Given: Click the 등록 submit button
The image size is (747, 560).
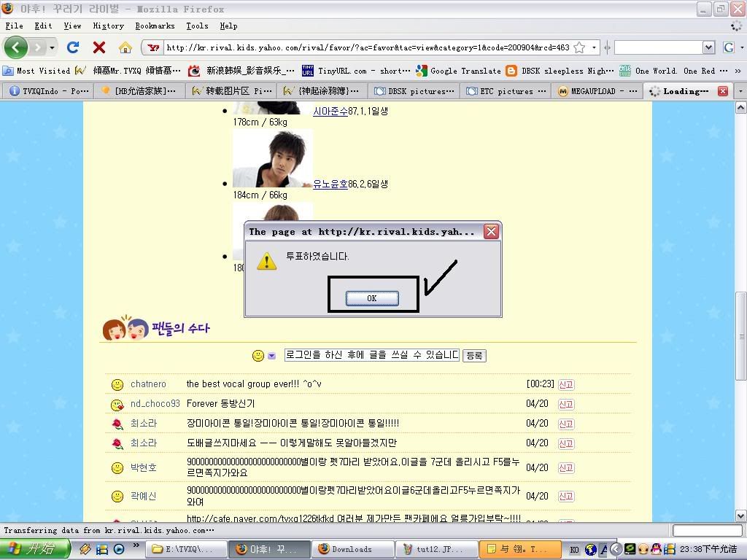Looking at the screenshot, I should (x=474, y=356).
